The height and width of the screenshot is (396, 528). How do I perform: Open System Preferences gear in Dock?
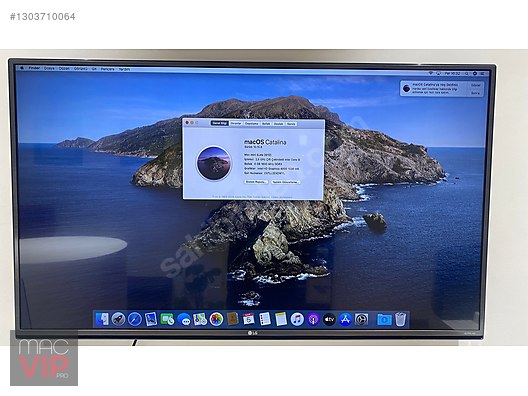click(361, 319)
